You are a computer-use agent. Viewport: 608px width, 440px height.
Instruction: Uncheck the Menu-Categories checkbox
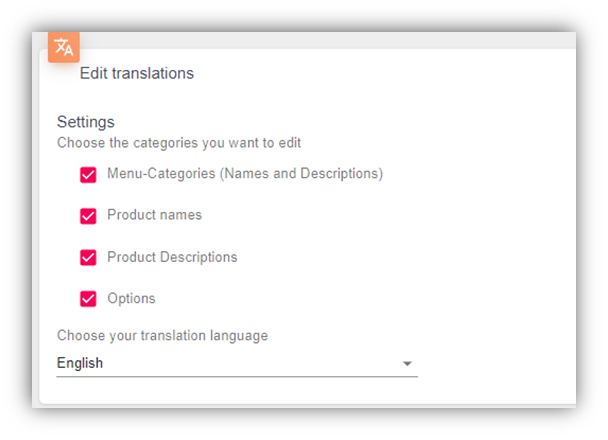[x=88, y=175]
